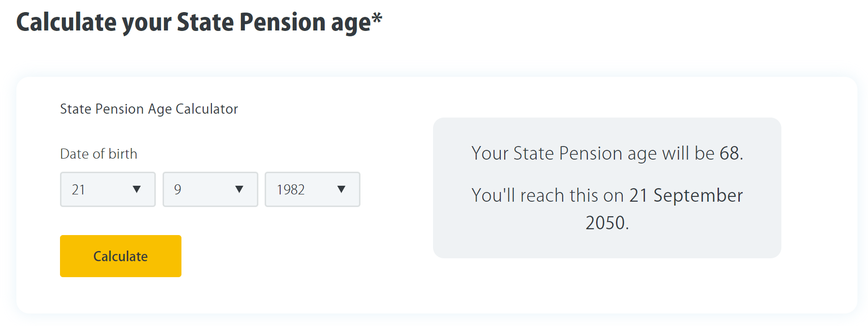Image resolution: width=868 pixels, height=326 pixels.
Task: Click the State Pension Age Calculator label
Action: click(x=149, y=109)
